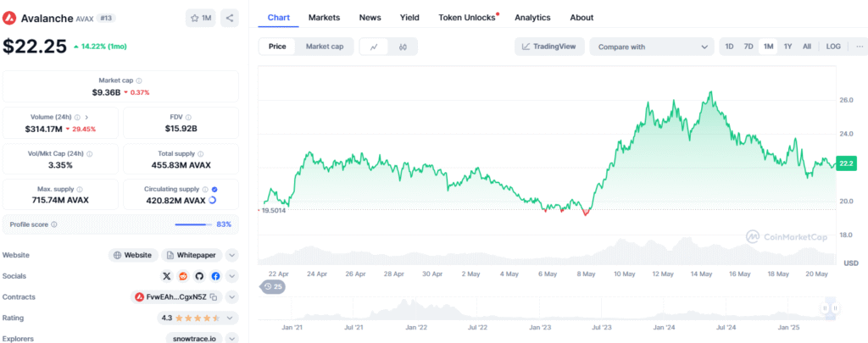Click Circulating supply info icon
This screenshot has width=868, height=343.
click(x=205, y=189)
